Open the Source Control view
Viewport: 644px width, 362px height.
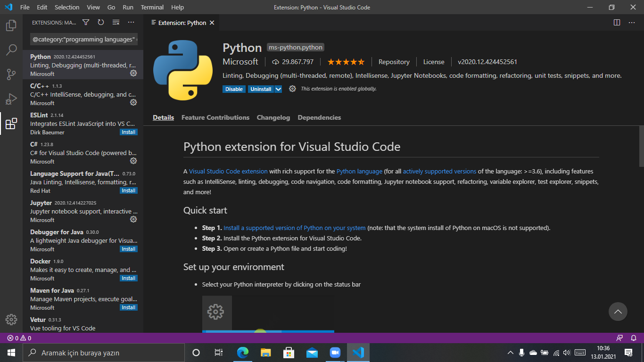[11, 74]
